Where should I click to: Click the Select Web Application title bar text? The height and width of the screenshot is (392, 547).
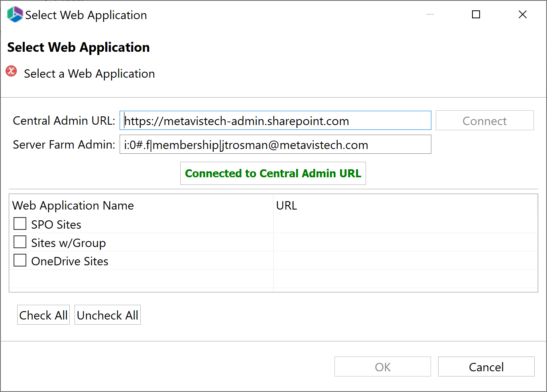tap(86, 15)
